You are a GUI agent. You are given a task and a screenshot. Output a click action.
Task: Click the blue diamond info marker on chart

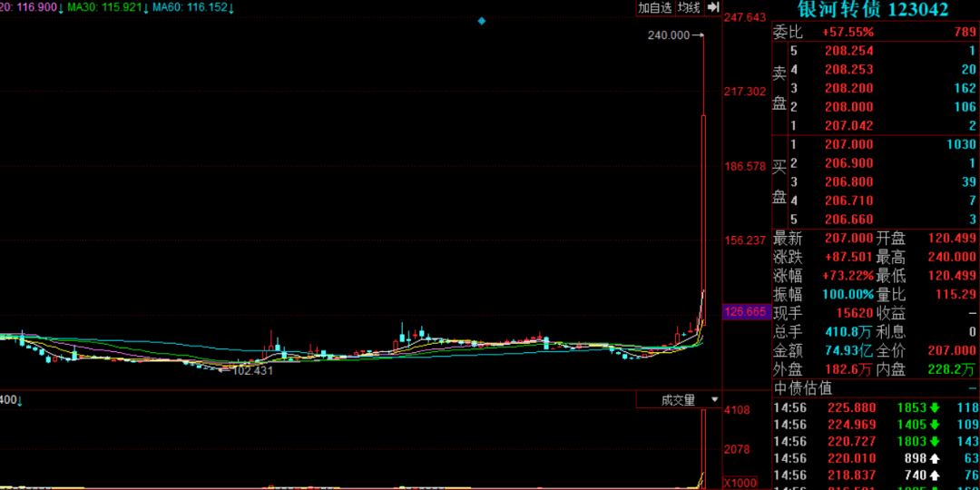point(482,21)
